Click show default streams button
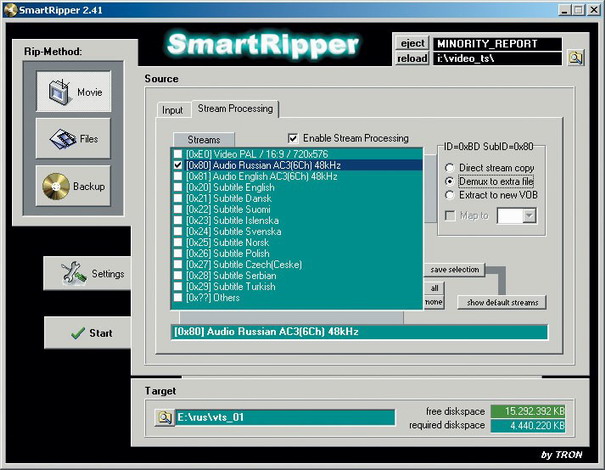This screenshot has height=470, width=605. [502, 302]
